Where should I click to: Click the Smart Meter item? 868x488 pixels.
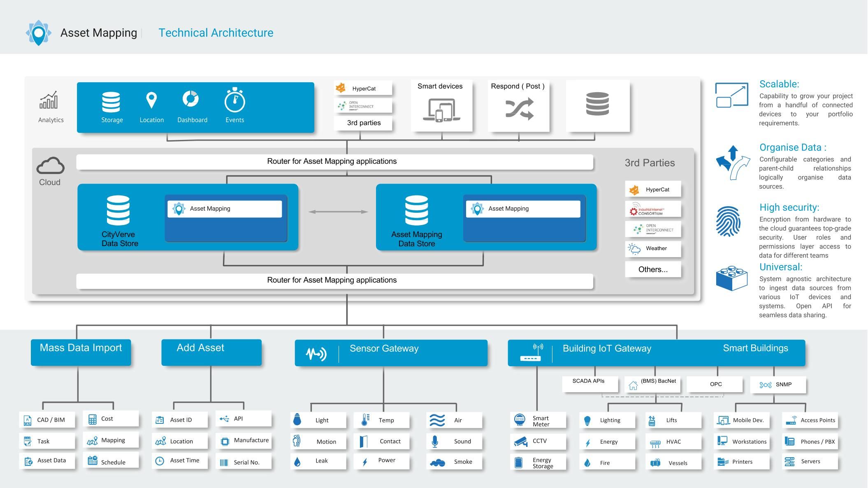click(x=538, y=421)
